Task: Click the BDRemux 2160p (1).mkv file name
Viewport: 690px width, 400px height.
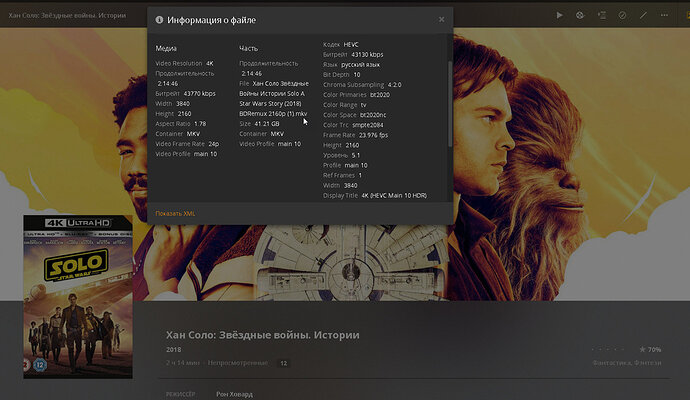Action: [x=273, y=114]
